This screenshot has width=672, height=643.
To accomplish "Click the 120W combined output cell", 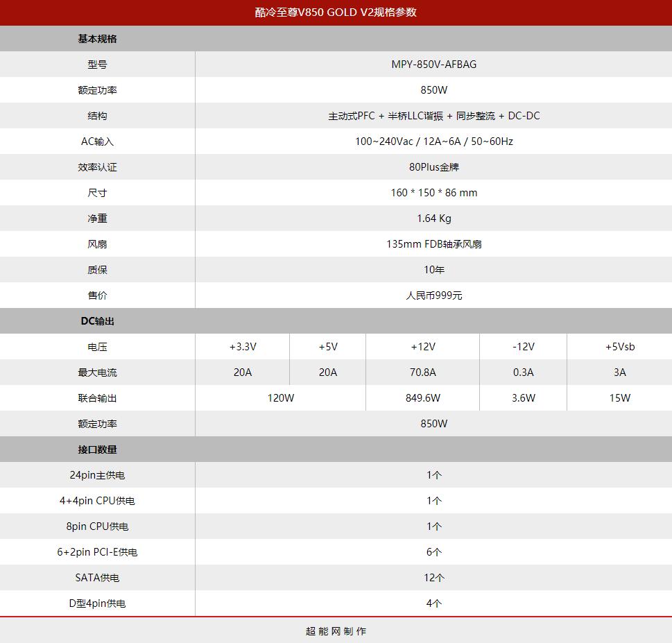I will coord(281,398).
